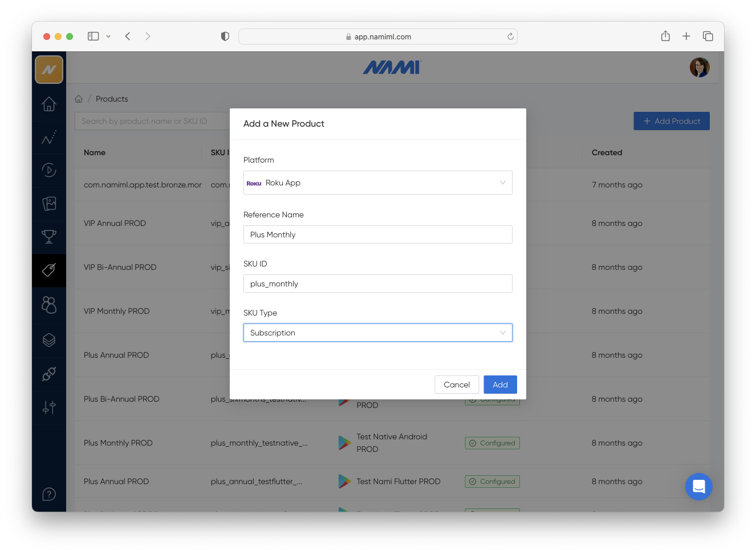Click the Reference Name field

coord(377,234)
